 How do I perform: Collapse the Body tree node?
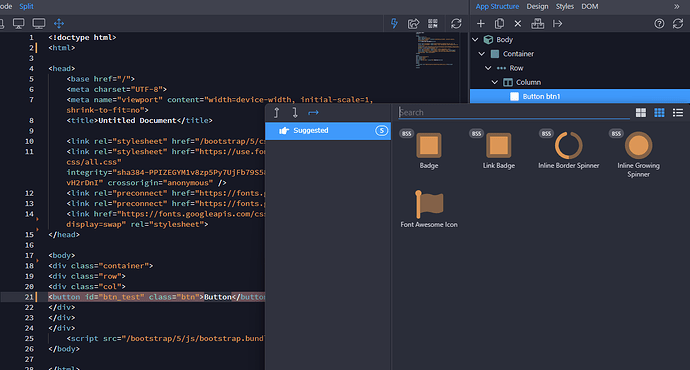pos(475,40)
